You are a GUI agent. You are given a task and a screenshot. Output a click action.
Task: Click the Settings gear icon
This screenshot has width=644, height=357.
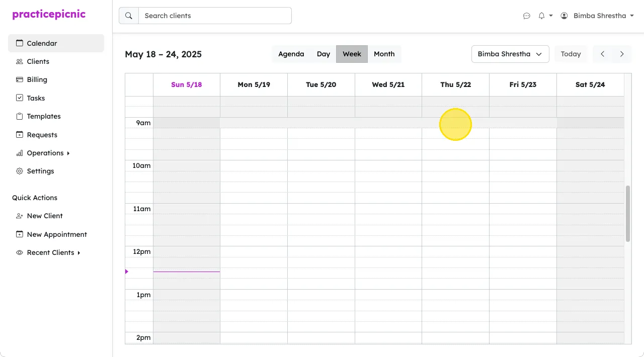point(20,171)
